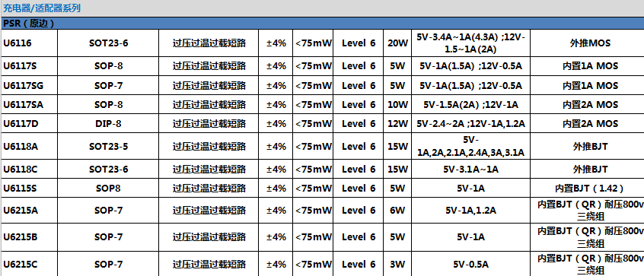Select the U6118C part number cell
644x276 pixels.
[29, 169]
